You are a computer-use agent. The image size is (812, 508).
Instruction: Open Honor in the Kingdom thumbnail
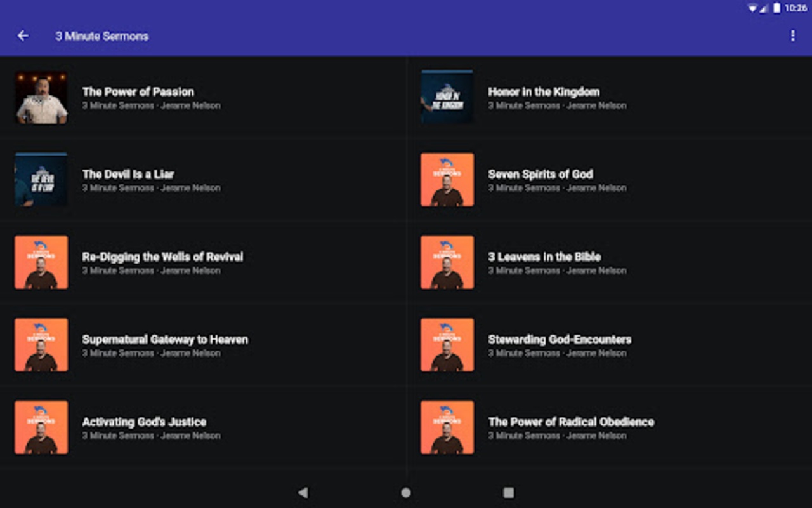point(447,97)
